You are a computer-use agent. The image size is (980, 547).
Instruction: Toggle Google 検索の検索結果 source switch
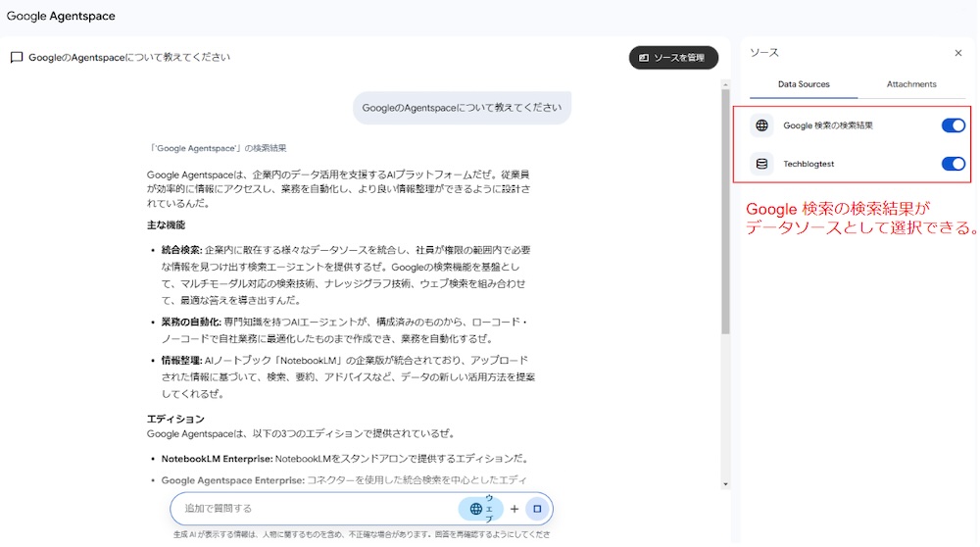coord(953,125)
